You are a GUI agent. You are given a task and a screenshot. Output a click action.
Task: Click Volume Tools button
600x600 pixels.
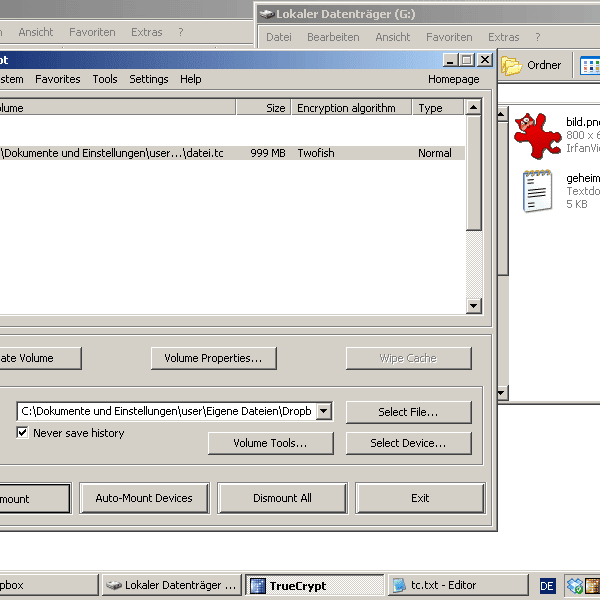point(271,443)
